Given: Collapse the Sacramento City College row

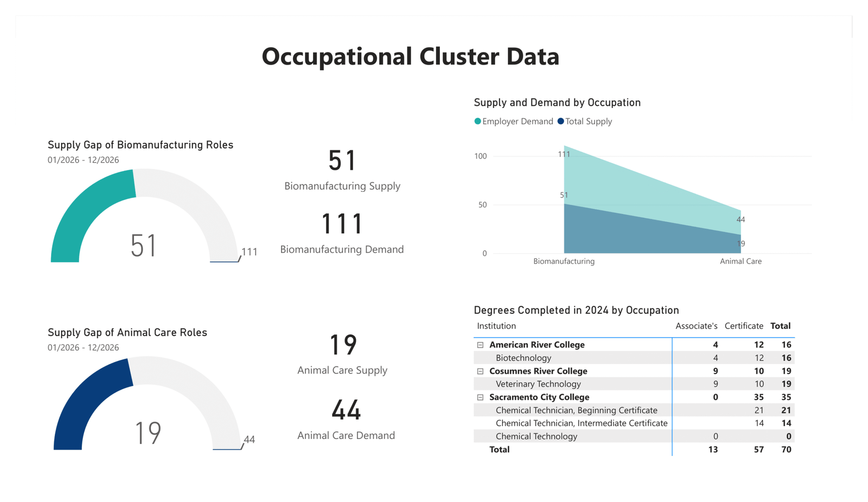Looking at the screenshot, I should click(x=480, y=397).
